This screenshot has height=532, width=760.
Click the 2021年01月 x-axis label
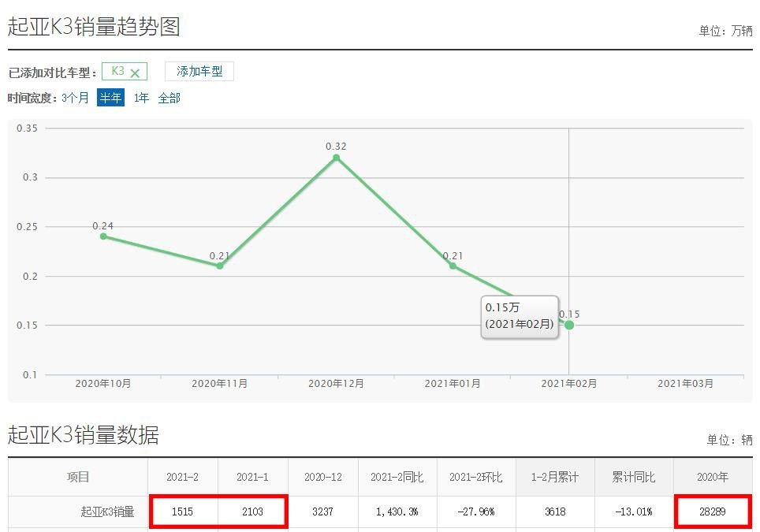(453, 383)
